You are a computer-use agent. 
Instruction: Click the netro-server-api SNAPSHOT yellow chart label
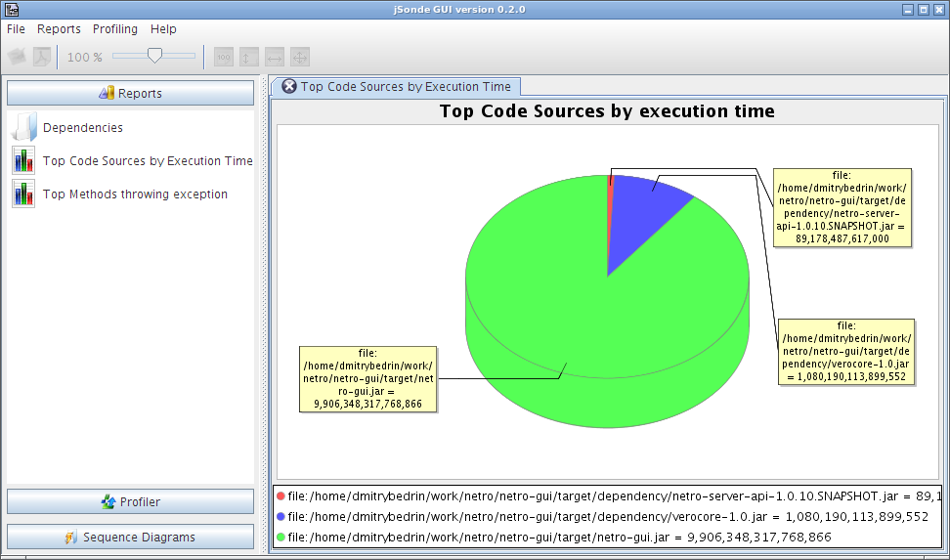(x=842, y=207)
